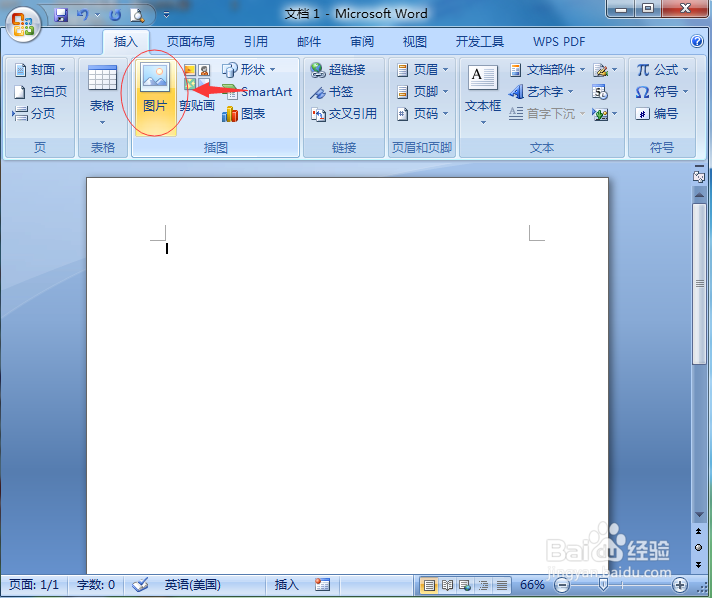Switch to Print Layout view
The width and height of the screenshot is (712, 598).
point(429,585)
